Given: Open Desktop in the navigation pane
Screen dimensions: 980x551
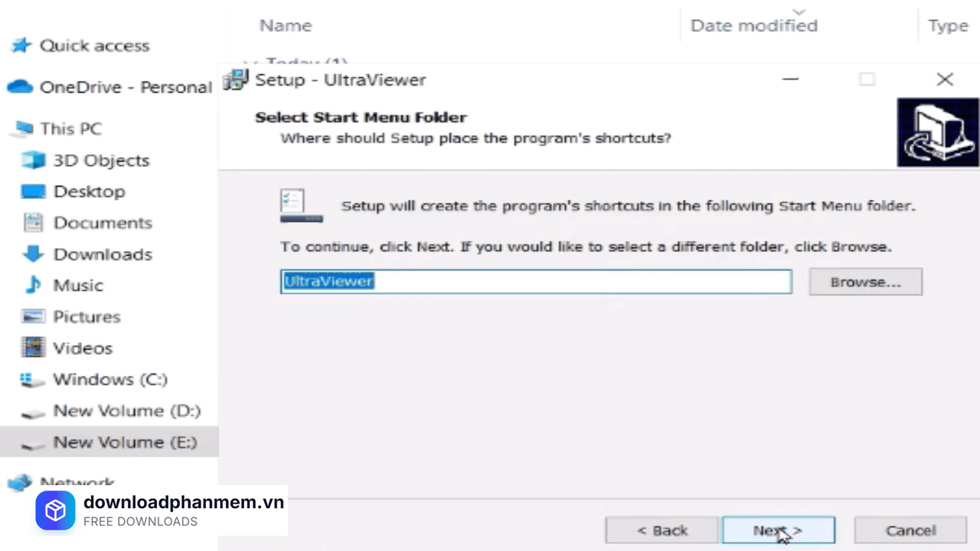Looking at the screenshot, I should [x=89, y=191].
